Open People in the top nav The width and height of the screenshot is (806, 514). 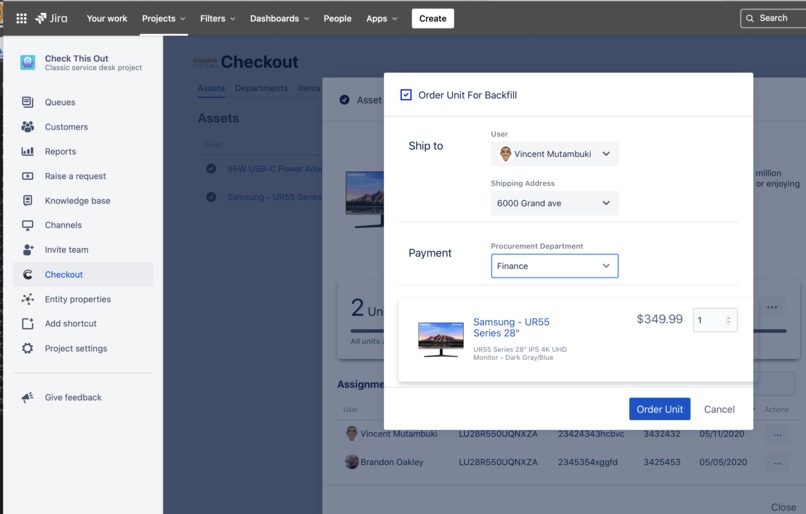point(337,19)
